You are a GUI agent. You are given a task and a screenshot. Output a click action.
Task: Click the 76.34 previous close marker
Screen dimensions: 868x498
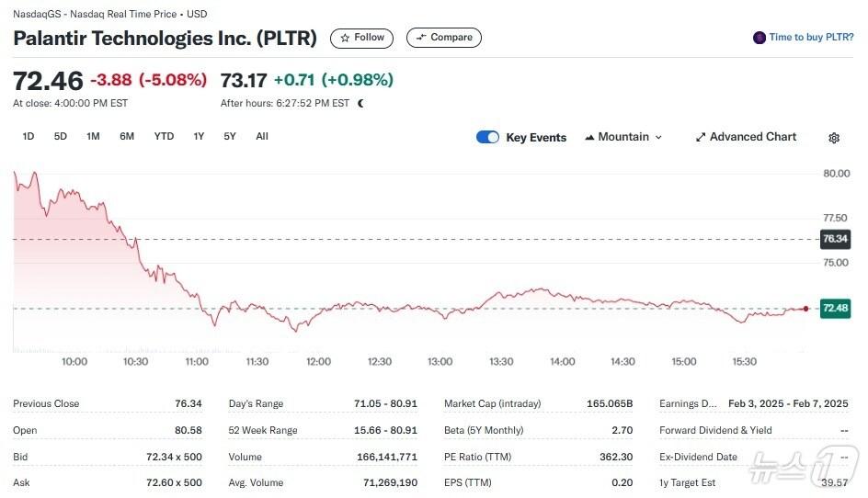(835, 239)
